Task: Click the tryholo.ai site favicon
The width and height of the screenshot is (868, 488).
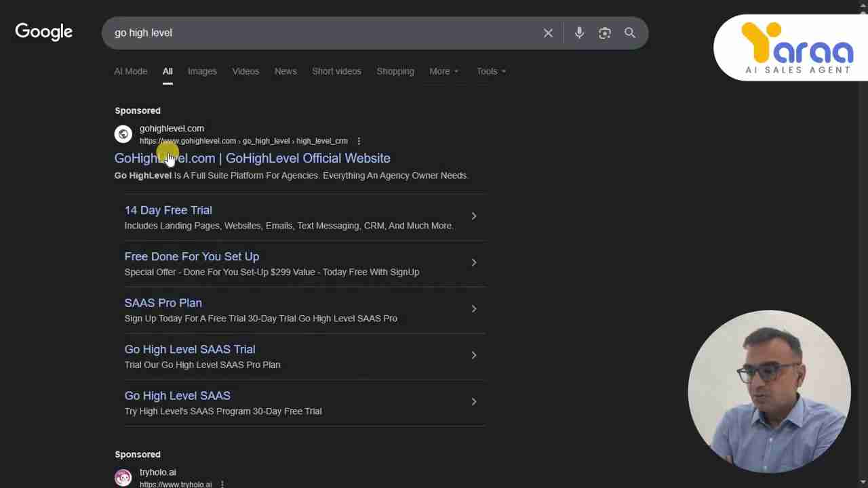Action: coord(123,478)
